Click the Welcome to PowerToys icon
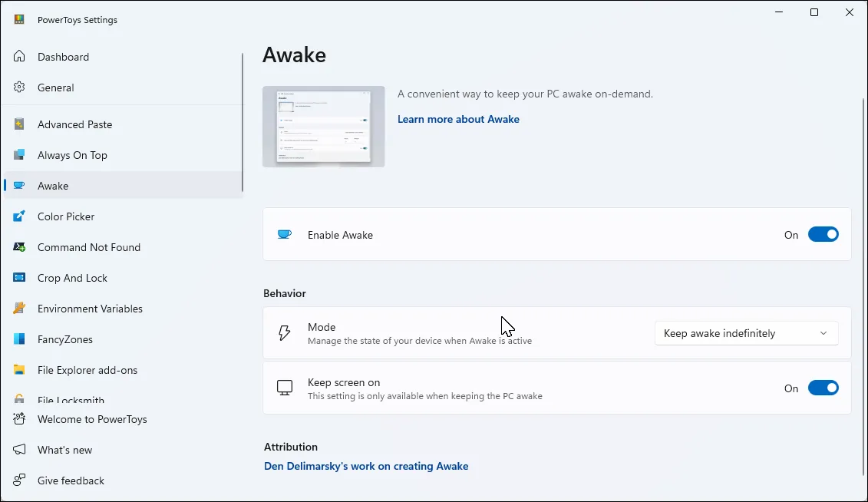 [x=19, y=419]
